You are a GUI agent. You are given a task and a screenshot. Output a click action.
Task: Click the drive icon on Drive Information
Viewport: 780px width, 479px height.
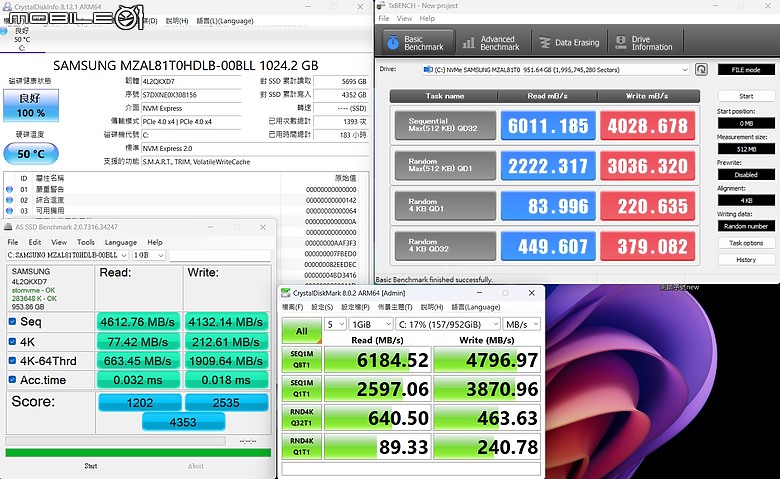620,43
